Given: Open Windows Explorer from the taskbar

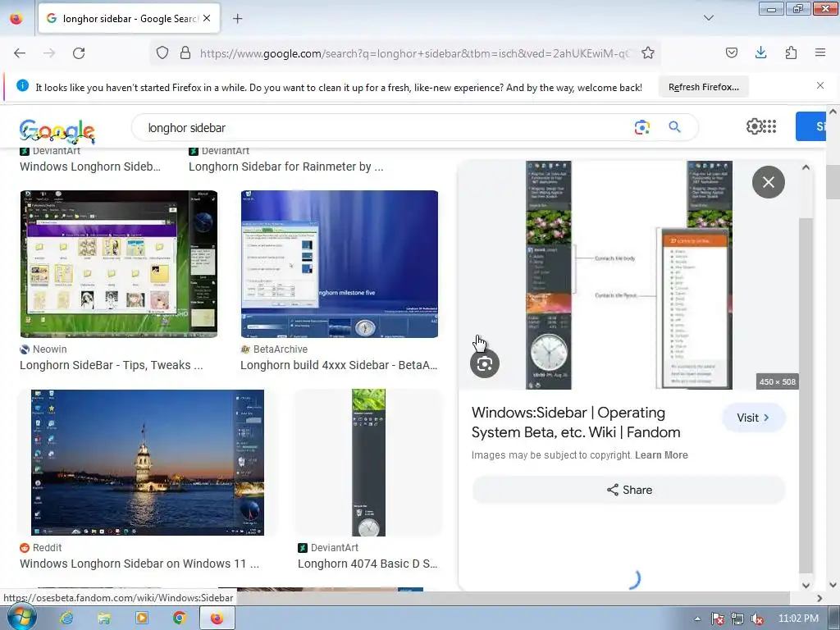Looking at the screenshot, I should 104,618.
